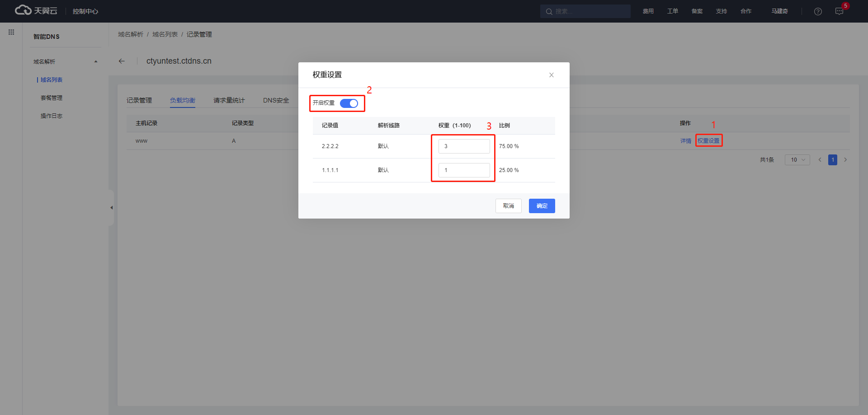Go to next page arrow
Image resolution: width=868 pixels, height=415 pixels.
(x=845, y=160)
